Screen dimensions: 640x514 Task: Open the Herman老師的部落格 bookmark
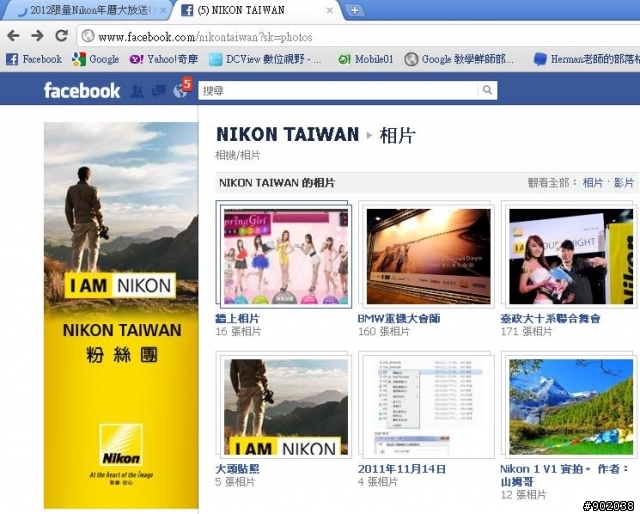[x=587, y=59]
